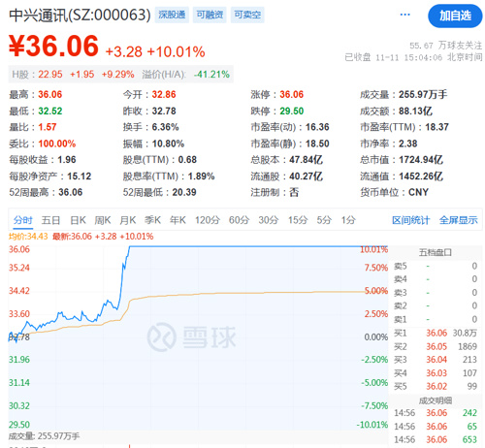Click the 量比 value 1.57
485x448 pixels.
[48, 127]
